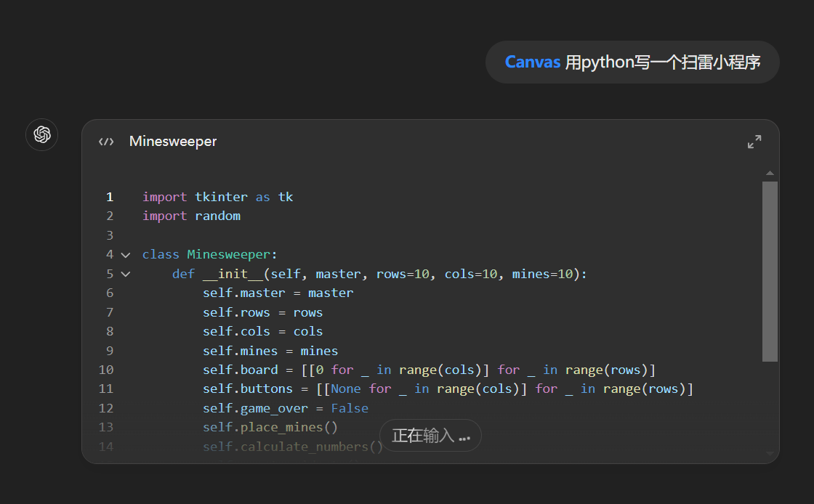Click the 'import random' code line
Image resolution: width=814 pixels, height=504 pixels.
tap(192, 216)
